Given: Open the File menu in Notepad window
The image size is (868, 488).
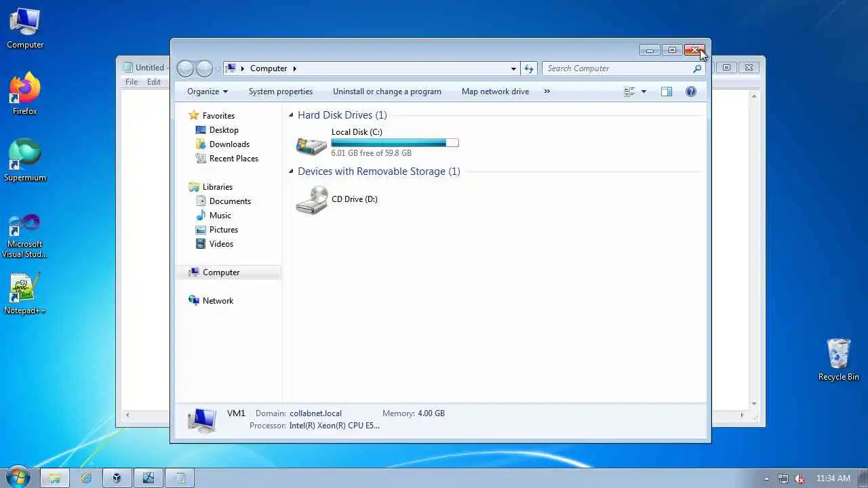Looking at the screenshot, I should point(132,82).
